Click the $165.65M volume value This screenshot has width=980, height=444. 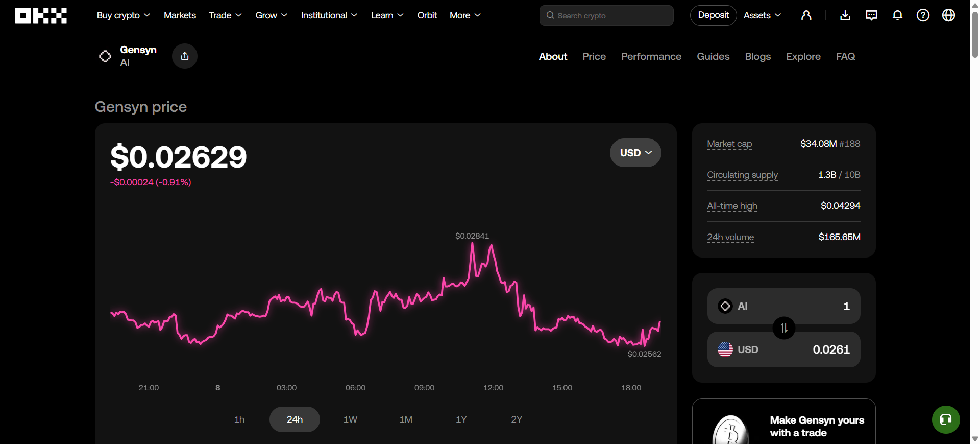coord(840,237)
